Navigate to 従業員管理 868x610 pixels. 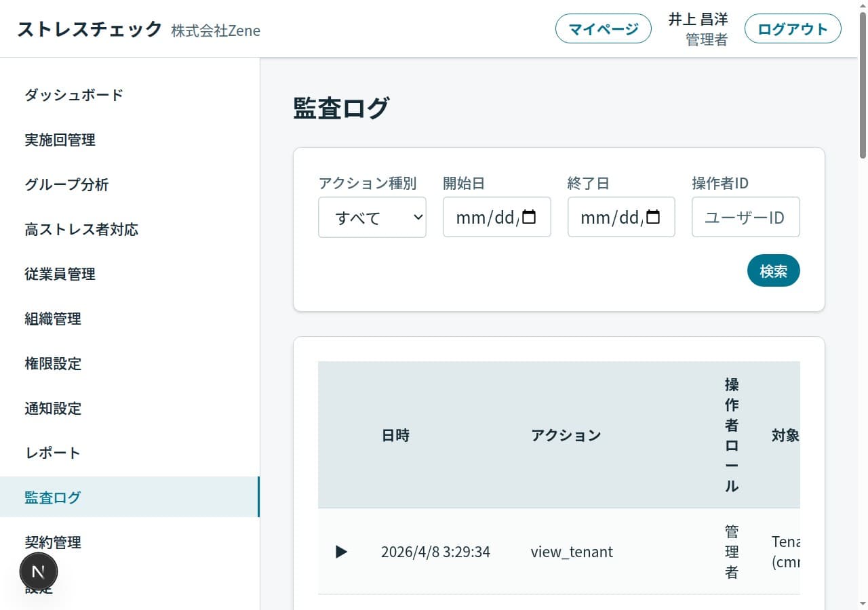(x=130, y=274)
